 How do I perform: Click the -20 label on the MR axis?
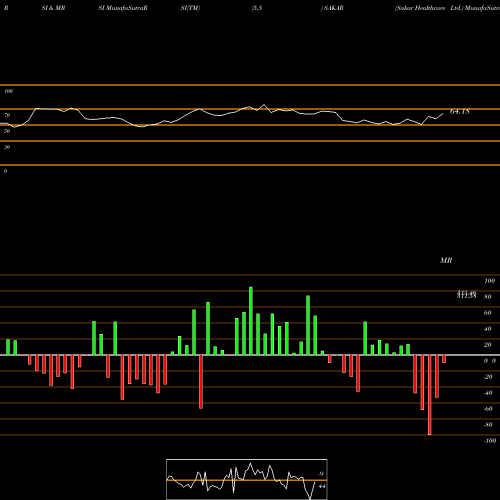(488, 377)
